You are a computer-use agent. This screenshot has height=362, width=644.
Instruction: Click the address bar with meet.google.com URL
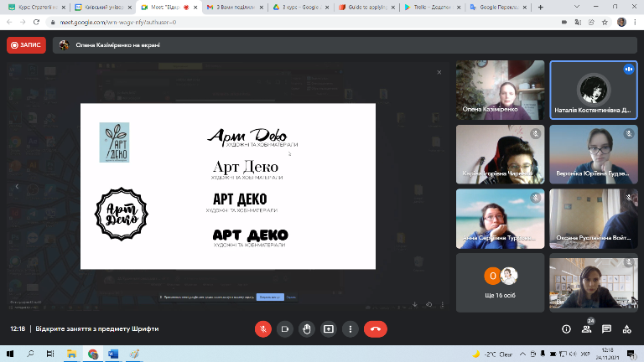tap(304, 22)
